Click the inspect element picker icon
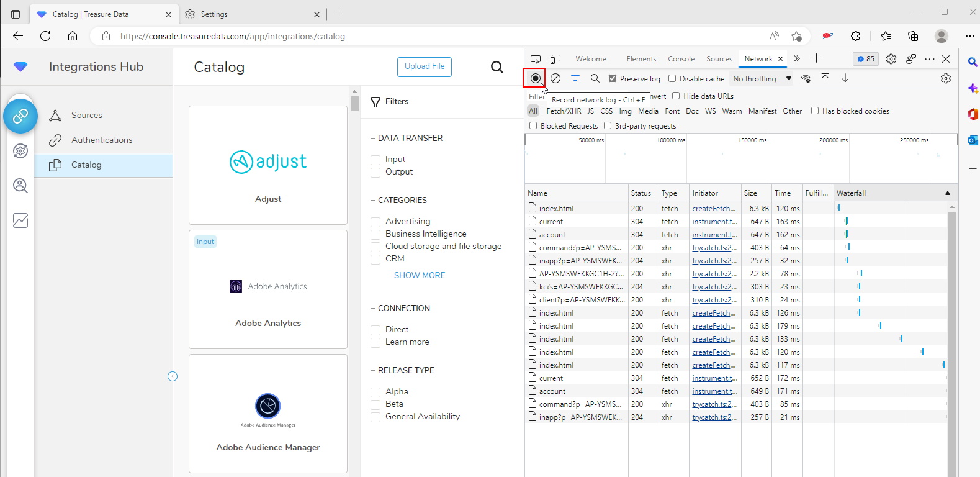 click(536, 59)
